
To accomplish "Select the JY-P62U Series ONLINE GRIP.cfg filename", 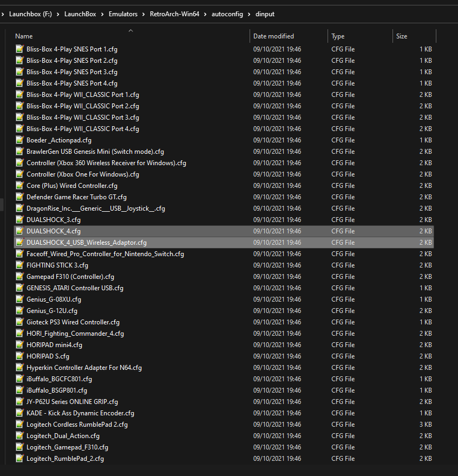I will point(72,402).
